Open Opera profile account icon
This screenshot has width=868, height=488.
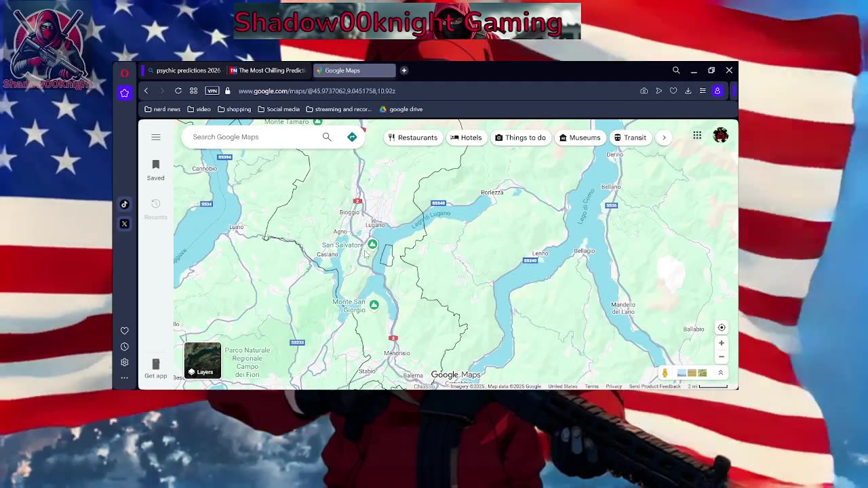717,91
